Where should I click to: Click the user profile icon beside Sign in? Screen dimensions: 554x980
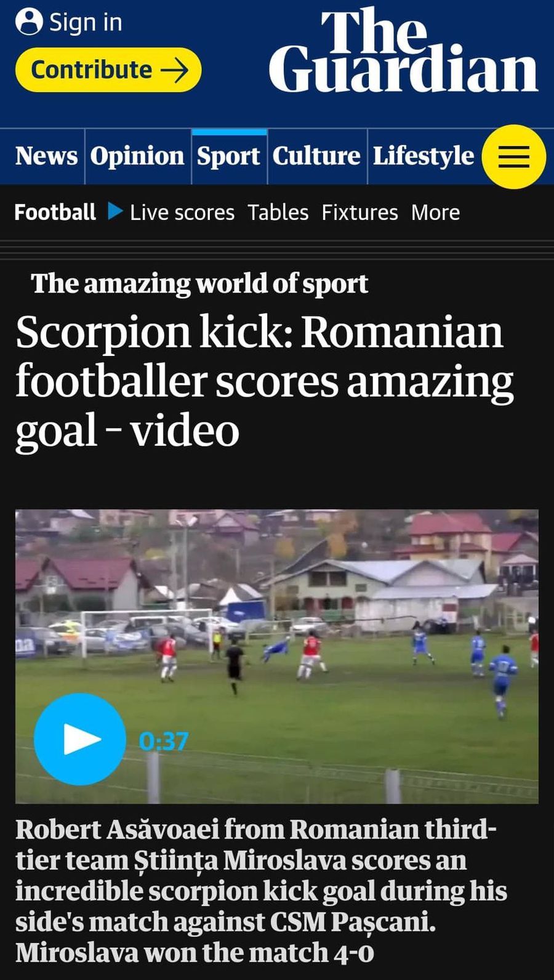click(x=29, y=22)
